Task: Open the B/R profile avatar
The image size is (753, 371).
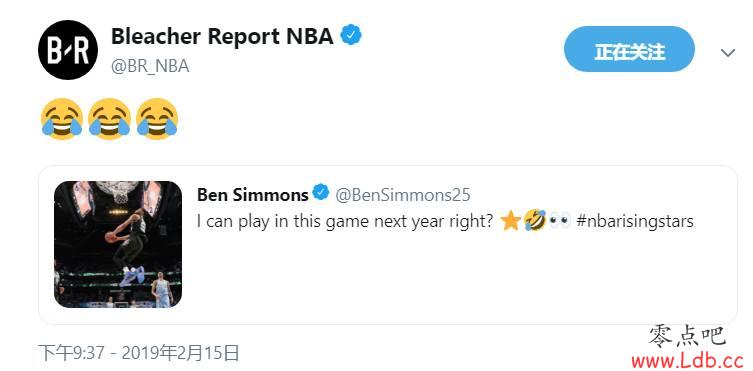Action: pyautogui.click(x=68, y=50)
